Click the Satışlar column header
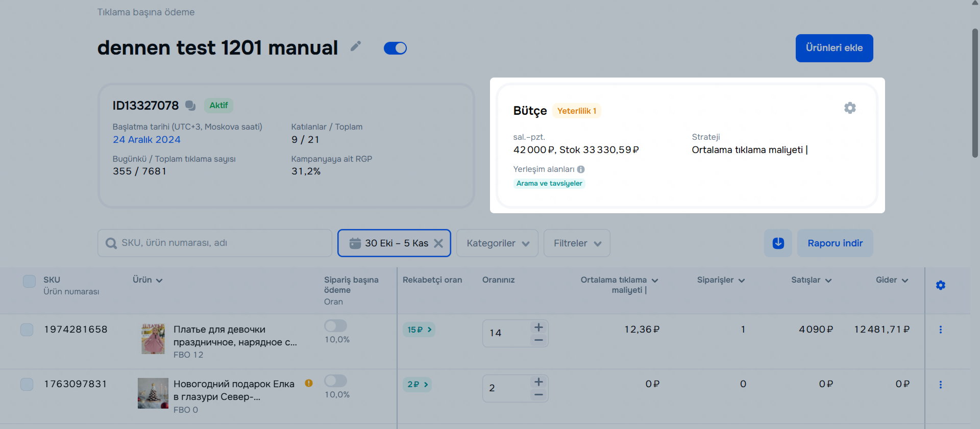The image size is (980, 429). click(811, 280)
